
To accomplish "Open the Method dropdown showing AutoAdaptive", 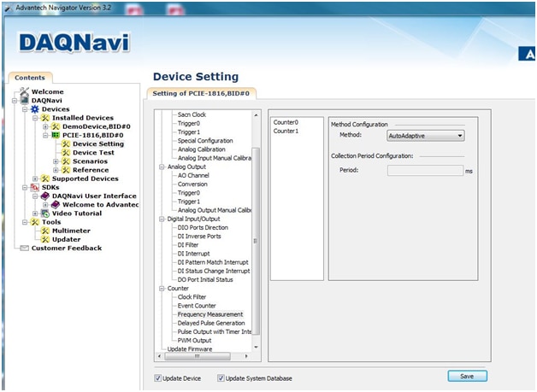I will tap(460, 135).
